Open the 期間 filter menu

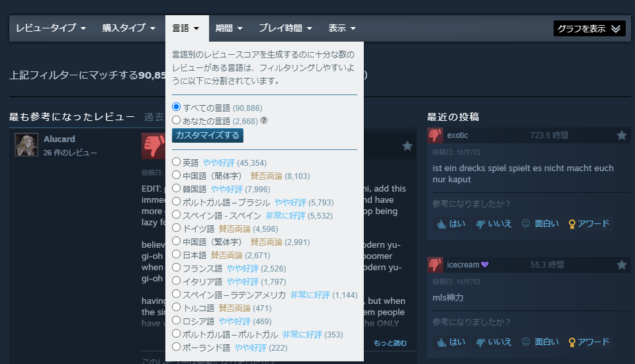pos(229,28)
